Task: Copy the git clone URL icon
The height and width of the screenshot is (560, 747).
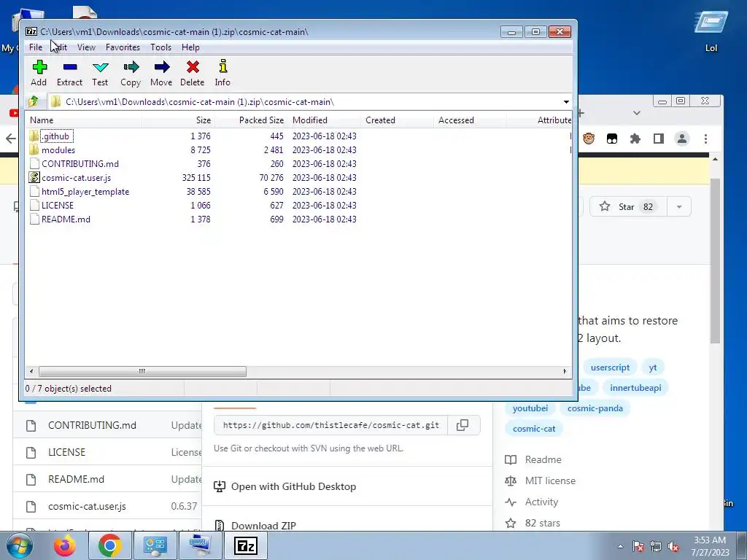Action: pos(462,425)
